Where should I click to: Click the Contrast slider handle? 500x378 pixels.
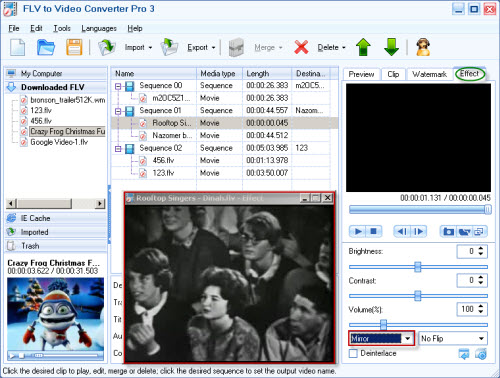418,295
